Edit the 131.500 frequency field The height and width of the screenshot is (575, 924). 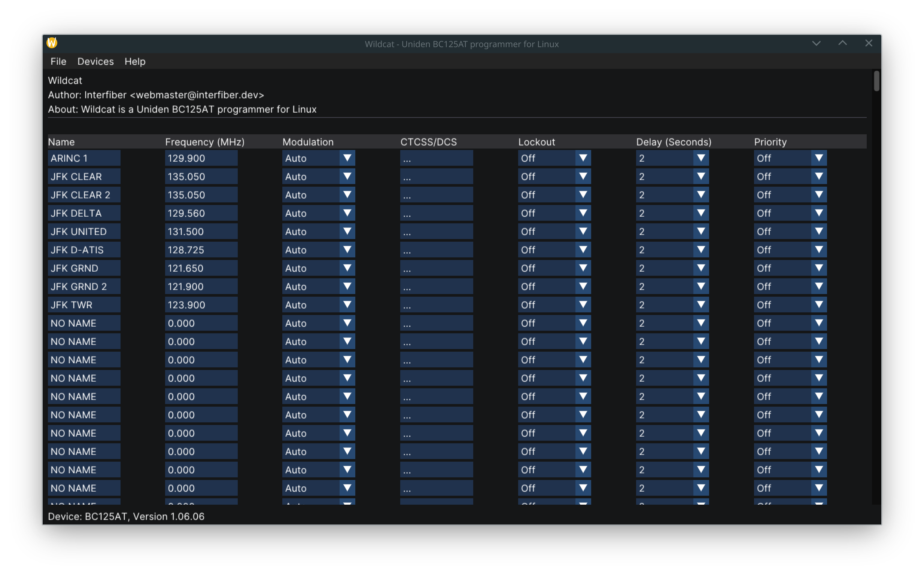tap(201, 231)
